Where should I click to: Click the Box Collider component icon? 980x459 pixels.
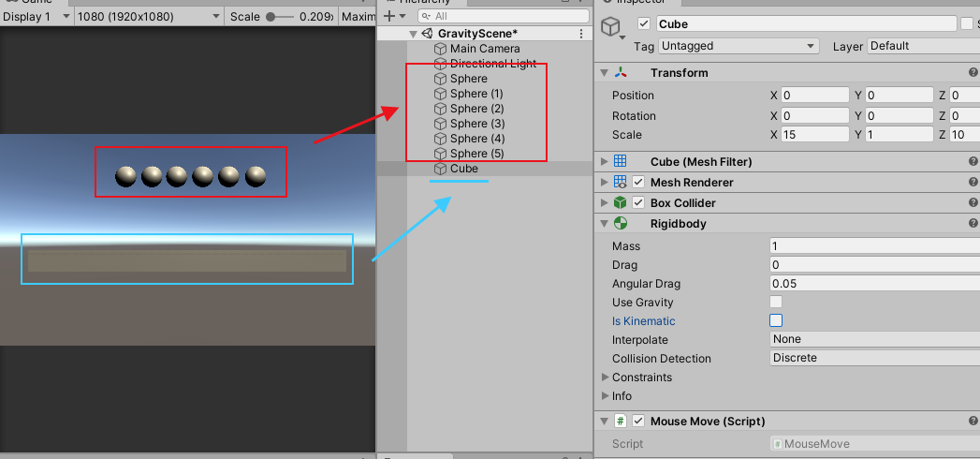[x=620, y=202]
